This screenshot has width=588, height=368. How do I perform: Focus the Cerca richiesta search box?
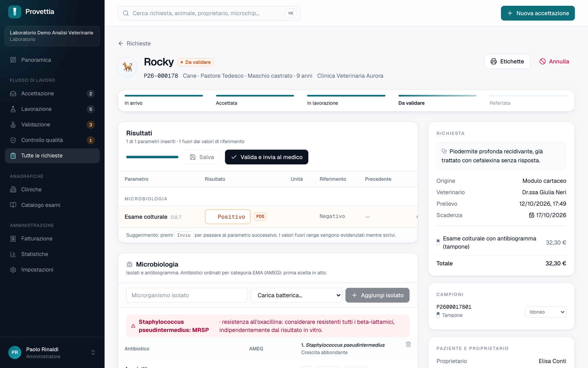[x=209, y=13]
